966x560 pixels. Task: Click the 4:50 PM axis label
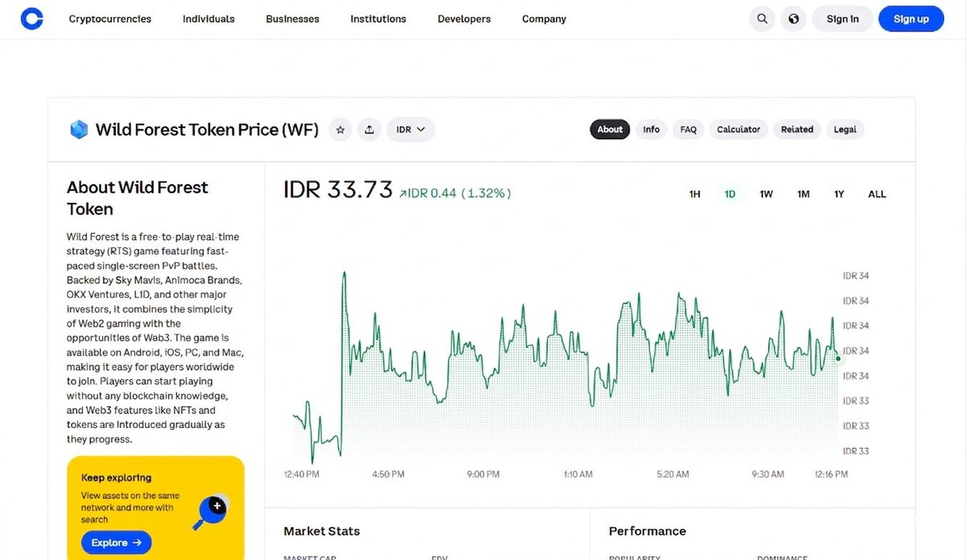click(388, 475)
